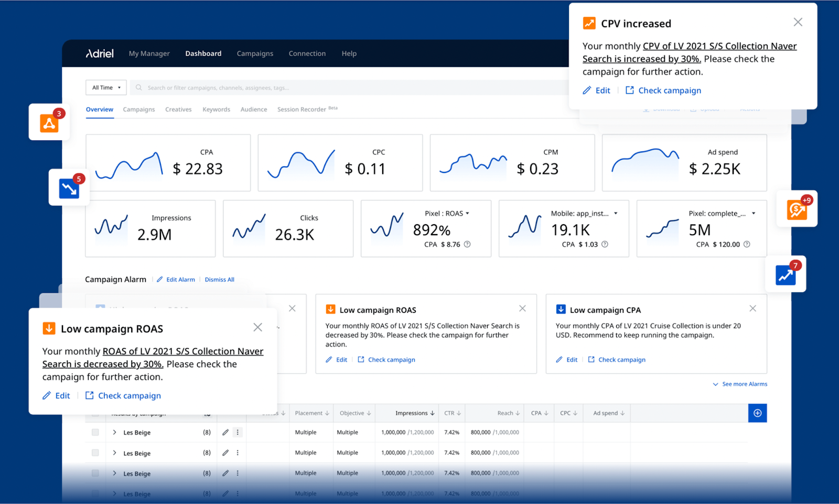Switch to the Session Recorder tab
The height and width of the screenshot is (504, 839).
(x=307, y=109)
